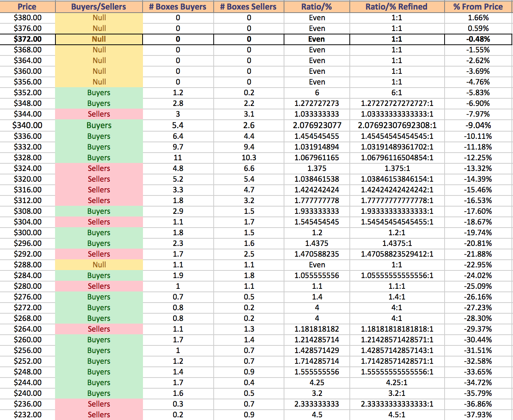Click the -28.30% cell
Viewport: 513px width, 420px height.
click(478, 318)
